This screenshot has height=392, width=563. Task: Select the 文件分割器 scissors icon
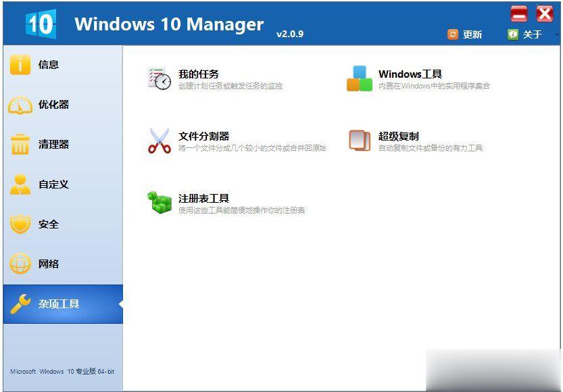pyautogui.click(x=158, y=141)
